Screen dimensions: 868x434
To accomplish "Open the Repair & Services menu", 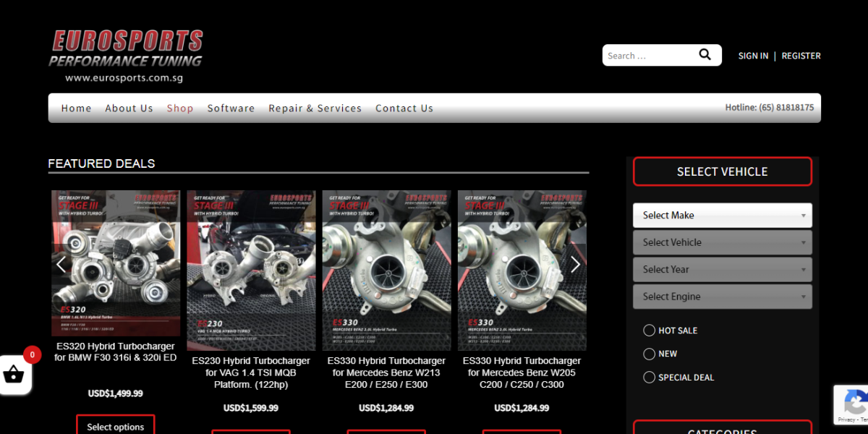I will [x=315, y=109].
